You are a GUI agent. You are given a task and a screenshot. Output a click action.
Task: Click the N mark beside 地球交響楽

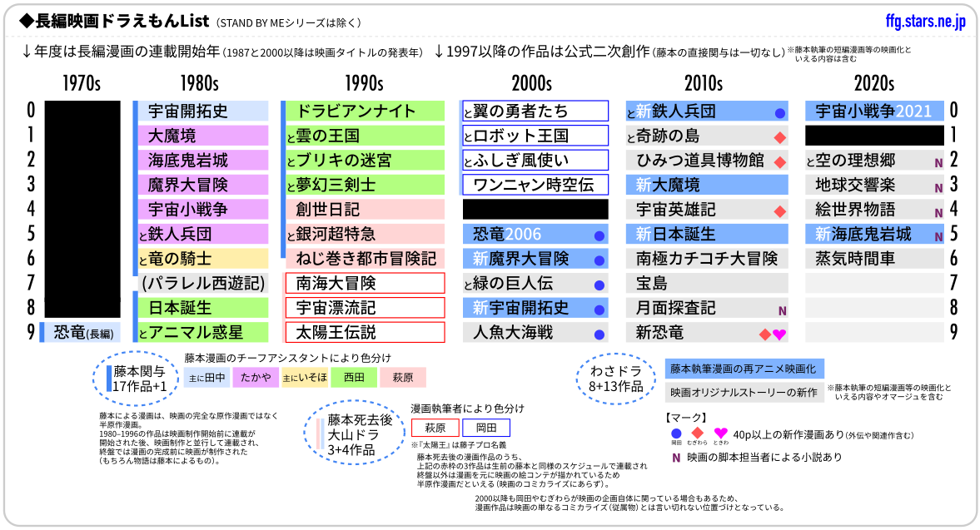click(x=938, y=188)
